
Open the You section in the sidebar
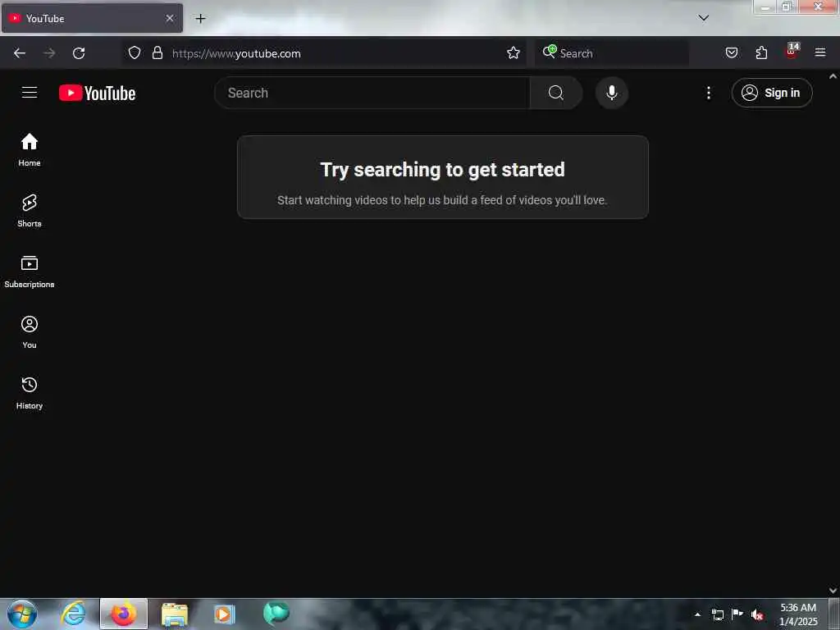tap(30, 332)
